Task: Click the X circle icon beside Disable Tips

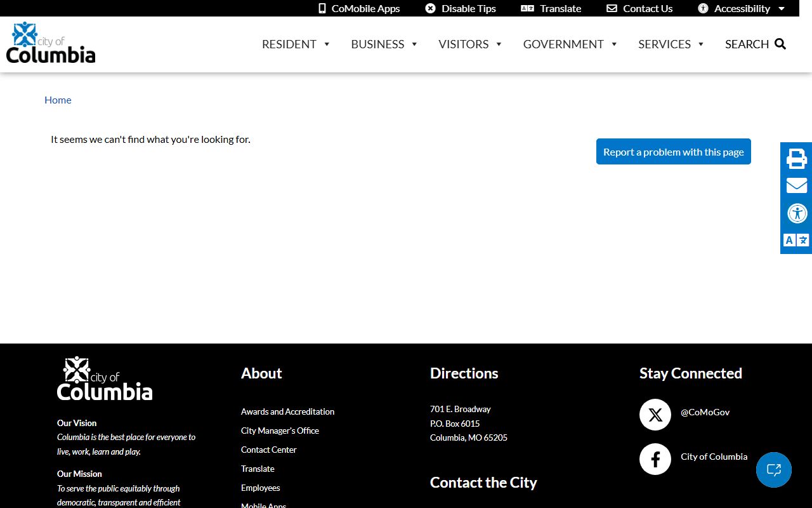Action: 430,8
